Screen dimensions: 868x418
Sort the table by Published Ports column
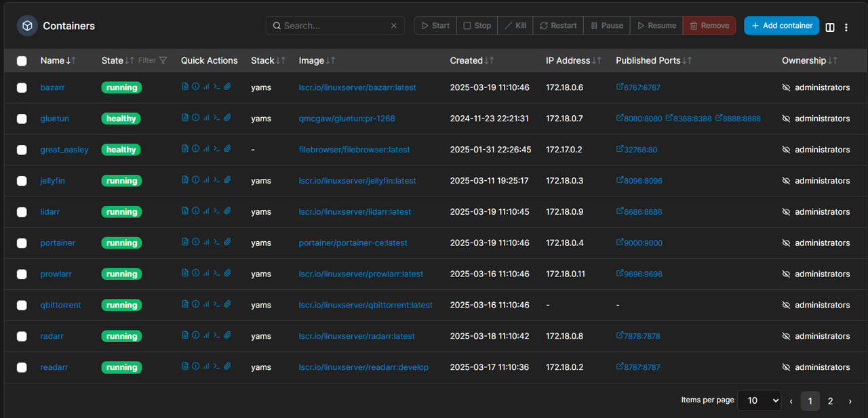pyautogui.click(x=654, y=60)
